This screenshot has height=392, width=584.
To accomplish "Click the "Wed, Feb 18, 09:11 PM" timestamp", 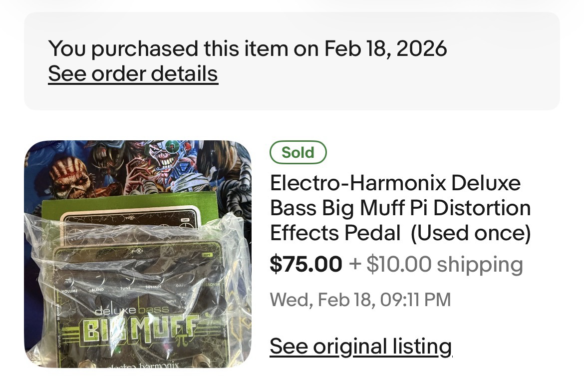I will (x=360, y=300).
